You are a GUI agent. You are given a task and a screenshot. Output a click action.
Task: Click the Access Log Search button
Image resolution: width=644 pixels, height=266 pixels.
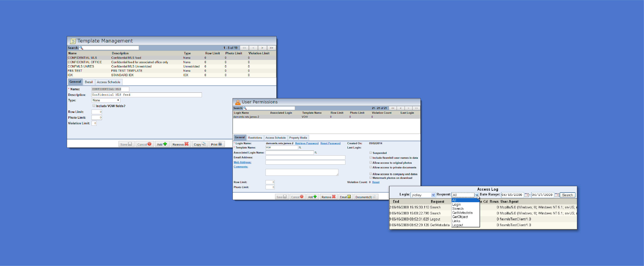tap(567, 195)
